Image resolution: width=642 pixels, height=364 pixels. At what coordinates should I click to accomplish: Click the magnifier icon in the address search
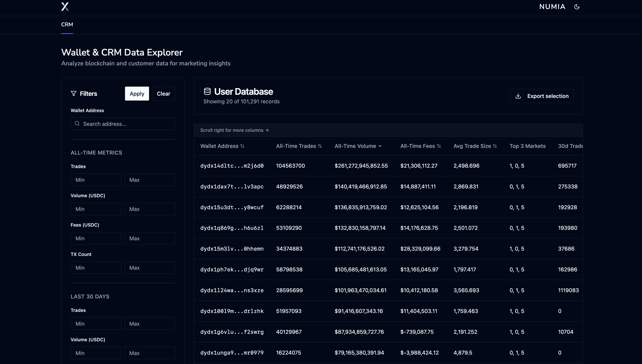click(x=77, y=123)
